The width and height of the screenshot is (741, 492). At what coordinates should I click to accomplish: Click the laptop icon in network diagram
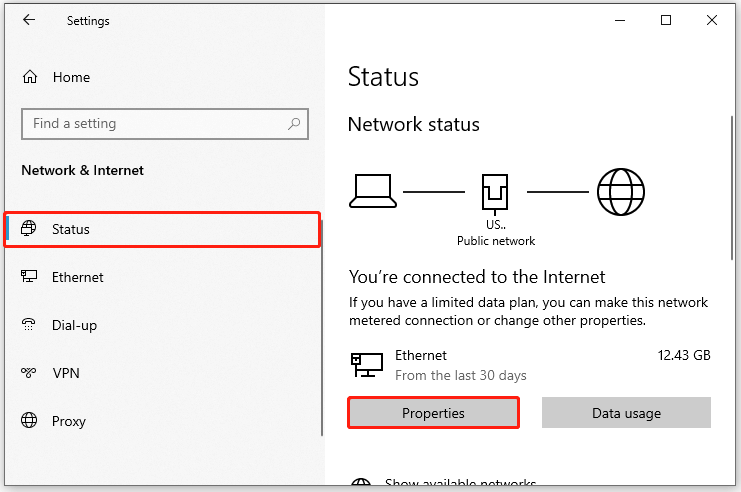372,191
